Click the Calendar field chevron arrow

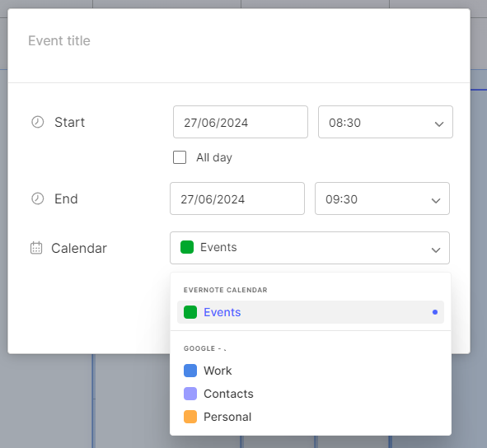coord(436,250)
